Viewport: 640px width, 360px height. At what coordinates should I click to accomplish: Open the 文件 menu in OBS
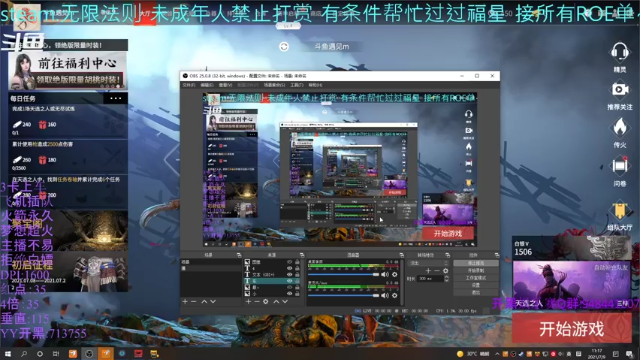point(189,85)
